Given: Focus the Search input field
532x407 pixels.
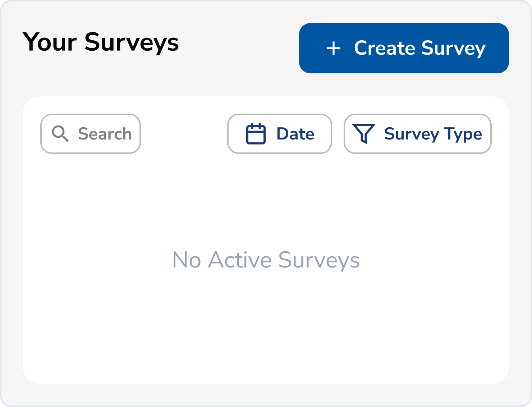Looking at the screenshot, I should (x=91, y=134).
